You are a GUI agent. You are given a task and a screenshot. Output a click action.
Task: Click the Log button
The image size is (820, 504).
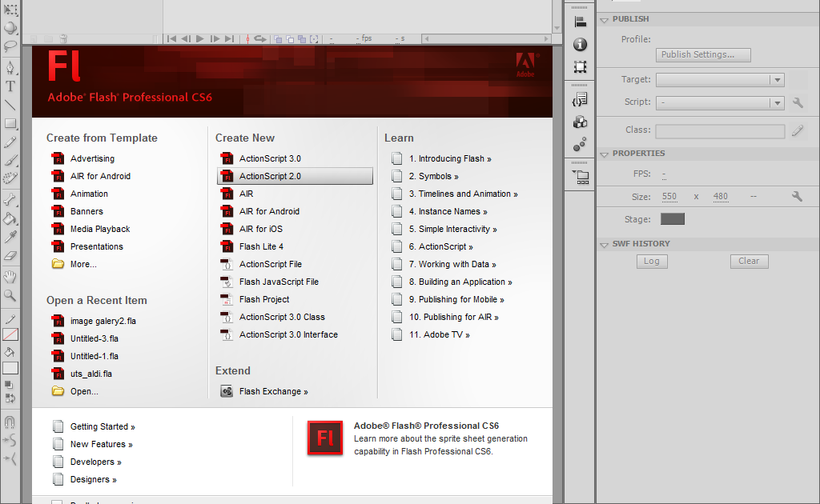(652, 261)
